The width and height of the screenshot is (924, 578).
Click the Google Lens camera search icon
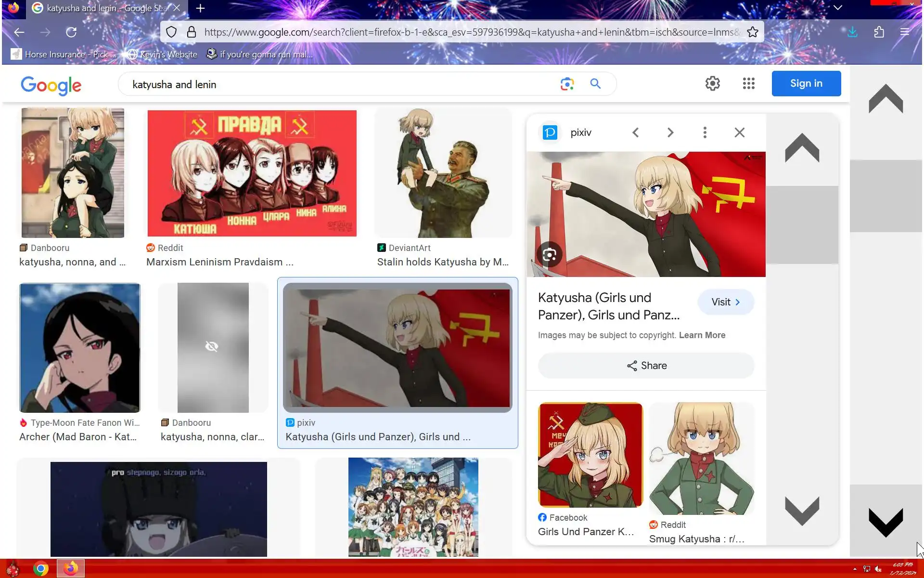coord(567,84)
